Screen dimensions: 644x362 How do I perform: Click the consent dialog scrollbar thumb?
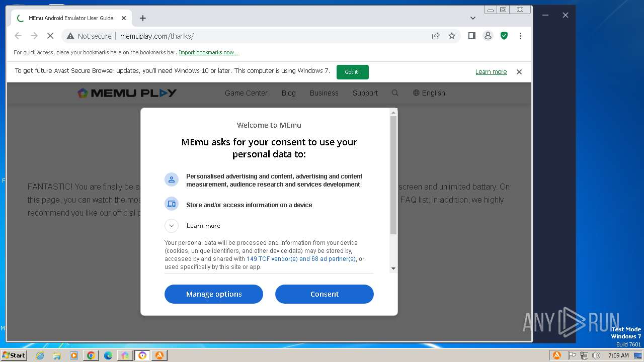point(393,175)
